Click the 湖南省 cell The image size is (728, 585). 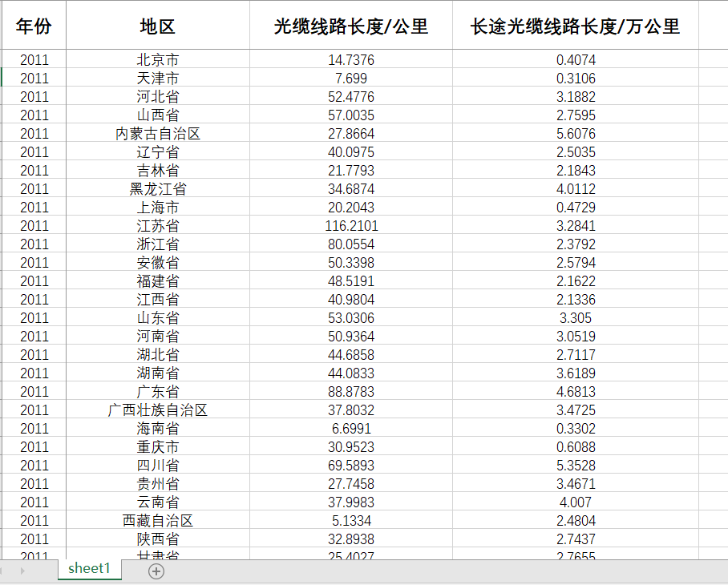click(x=158, y=373)
